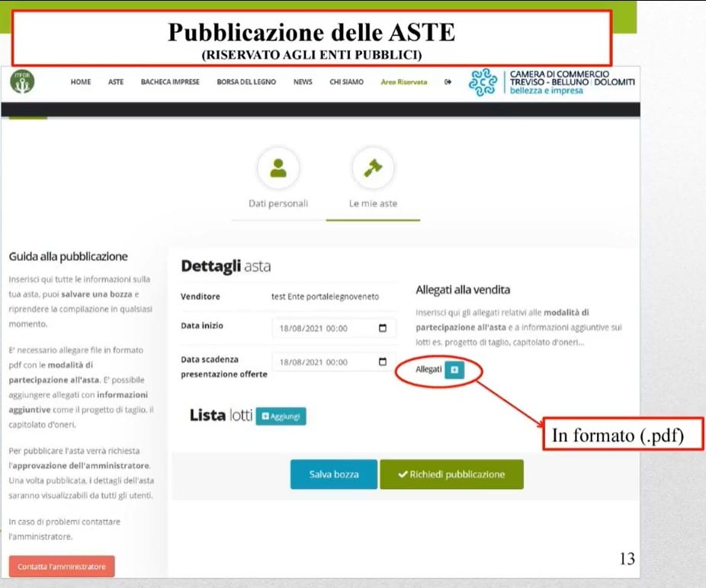706x588 pixels.
Task: Click the Camera di Commercio Treviso-Belluno logo
Action: coord(552,82)
